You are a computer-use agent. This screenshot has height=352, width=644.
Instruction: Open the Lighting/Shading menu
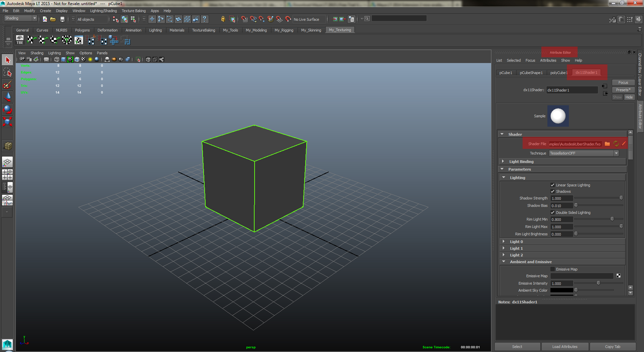(103, 10)
